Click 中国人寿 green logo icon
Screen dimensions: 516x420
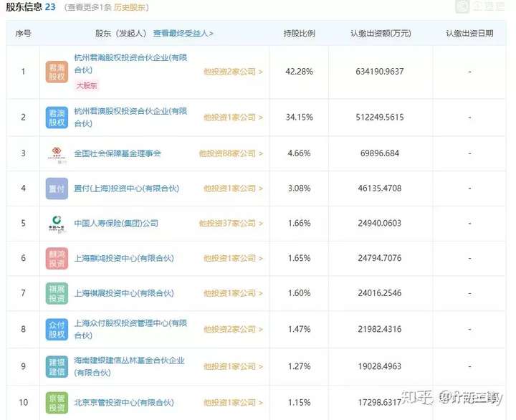[57, 224]
